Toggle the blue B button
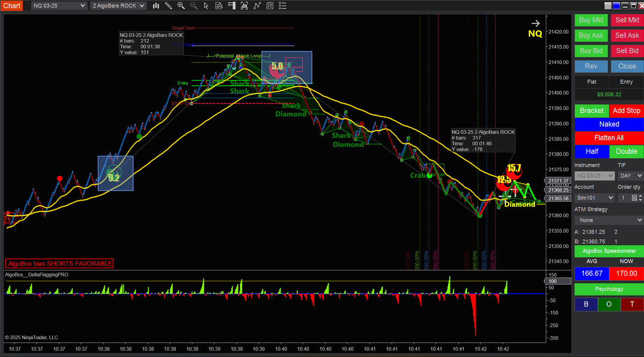Viewport: 644px width, 357px height. pos(586,304)
